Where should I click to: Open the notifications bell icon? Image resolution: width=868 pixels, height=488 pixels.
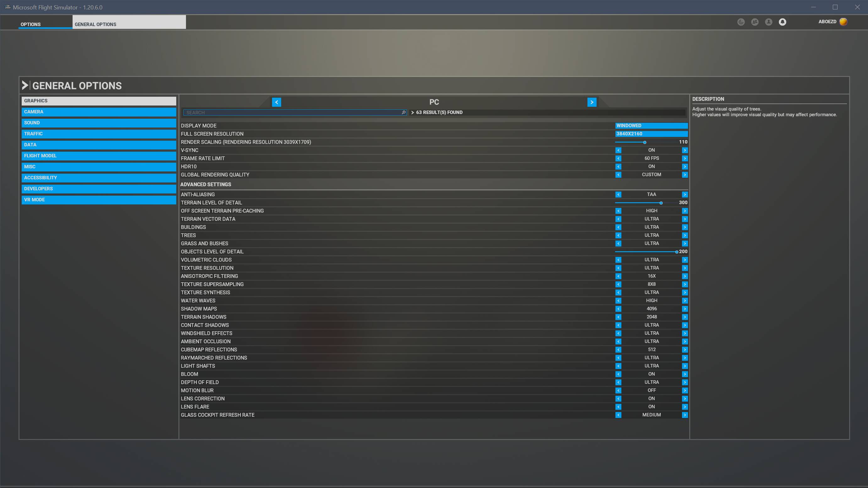click(x=783, y=22)
